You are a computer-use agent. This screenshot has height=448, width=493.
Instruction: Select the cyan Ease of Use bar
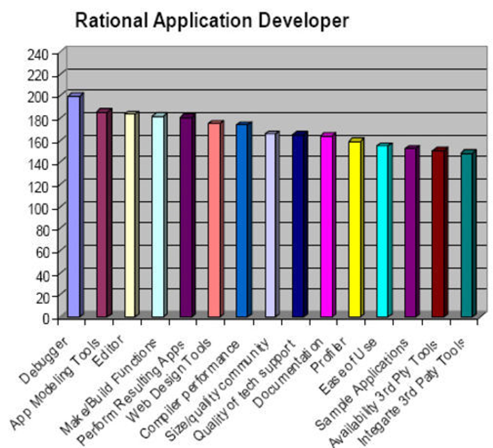tap(384, 230)
